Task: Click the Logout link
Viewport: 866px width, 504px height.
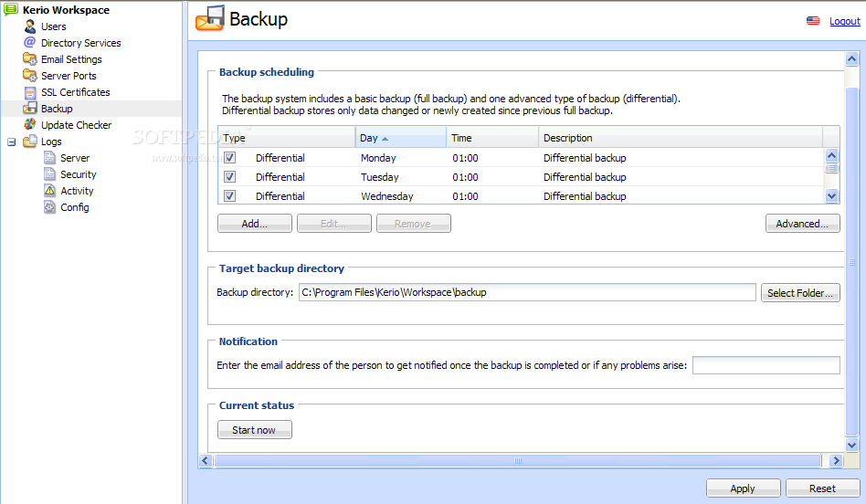Action: [844, 21]
